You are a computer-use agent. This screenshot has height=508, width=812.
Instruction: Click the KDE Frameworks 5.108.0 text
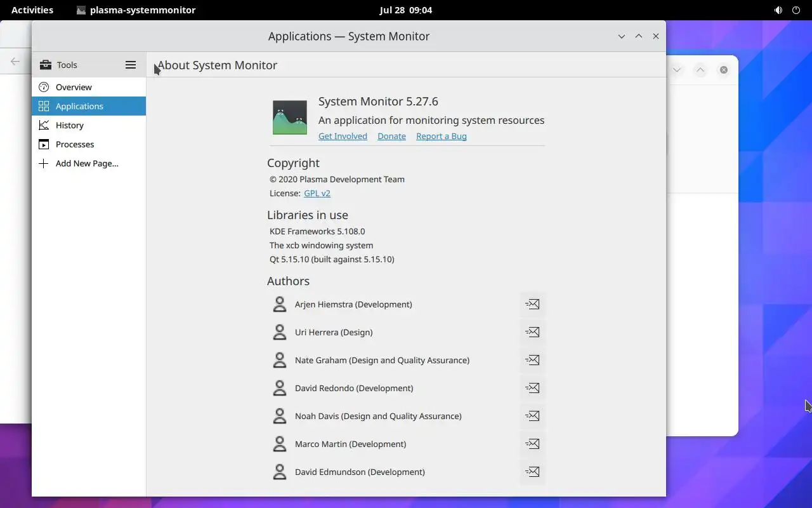(x=317, y=231)
